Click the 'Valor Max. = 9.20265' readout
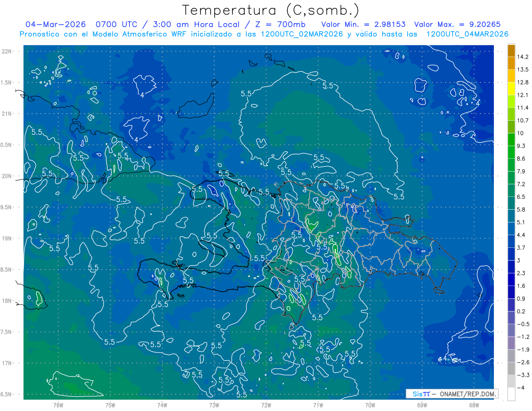532x411 pixels. (458, 24)
